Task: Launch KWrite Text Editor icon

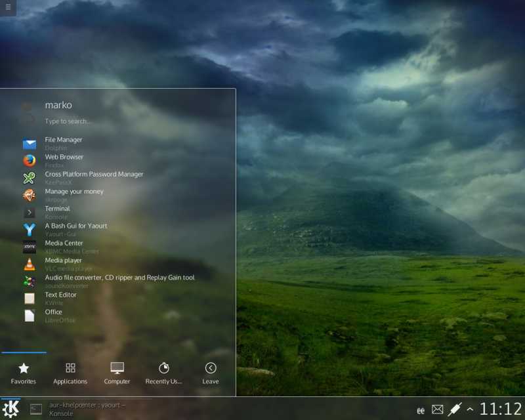Action: [x=30, y=299]
